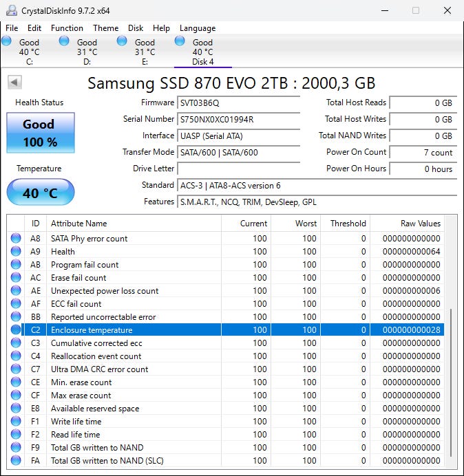Viewport: 464px width, 476px height.
Task: Select the Unexpected power loss count row
Action: [226, 290]
